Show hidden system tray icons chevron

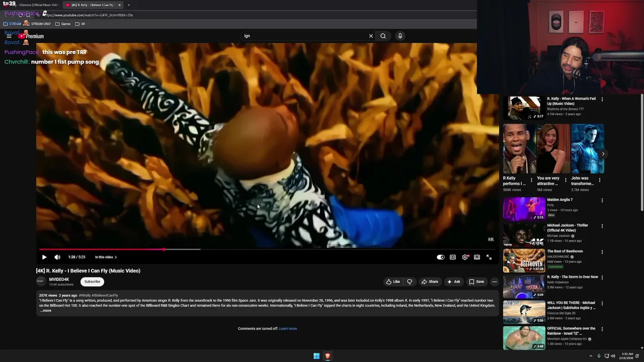coord(591,356)
